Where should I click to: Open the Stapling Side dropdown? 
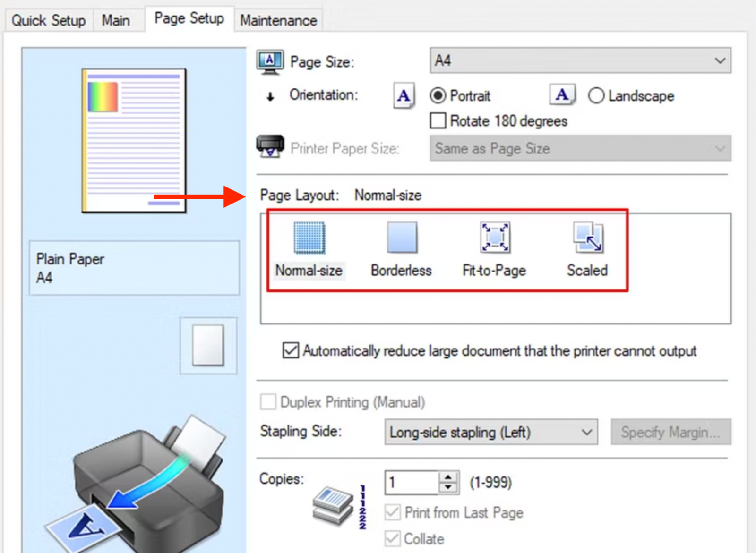587,432
